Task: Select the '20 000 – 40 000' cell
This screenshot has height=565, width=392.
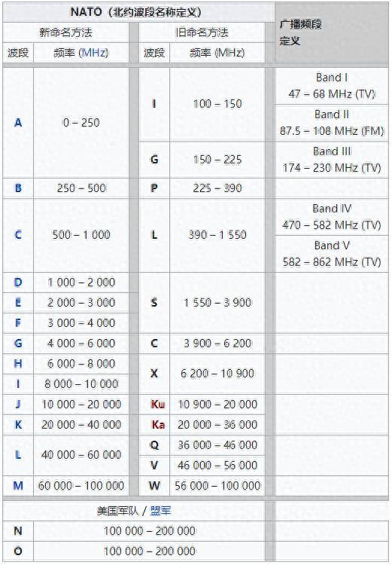Action: [81, 425]
